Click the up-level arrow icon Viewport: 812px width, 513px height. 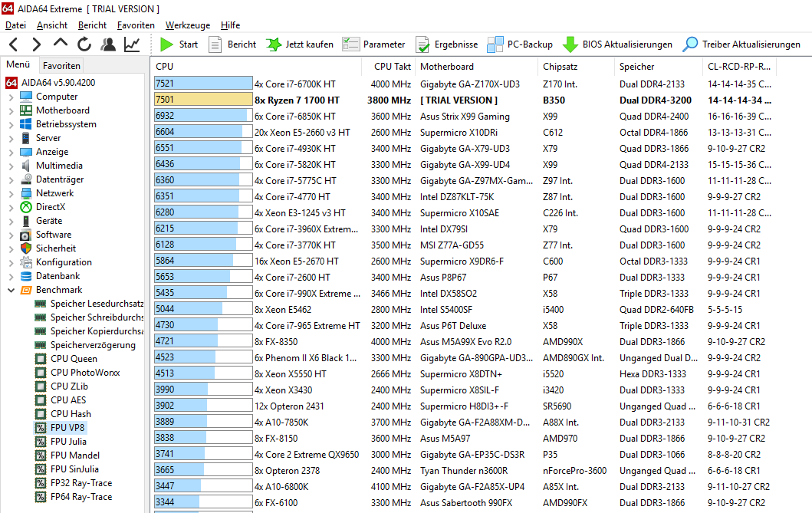pos(60,44)
